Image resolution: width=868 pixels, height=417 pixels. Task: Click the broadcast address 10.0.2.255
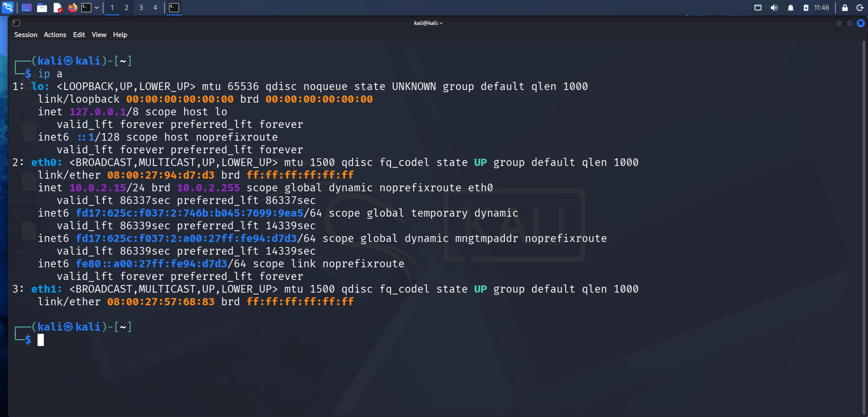pos(208,188)
